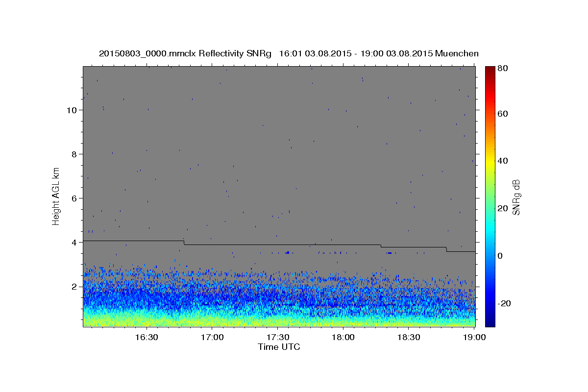Click the height tick label 8
This screenshot has height=392, width=588.
pos(74,154)
